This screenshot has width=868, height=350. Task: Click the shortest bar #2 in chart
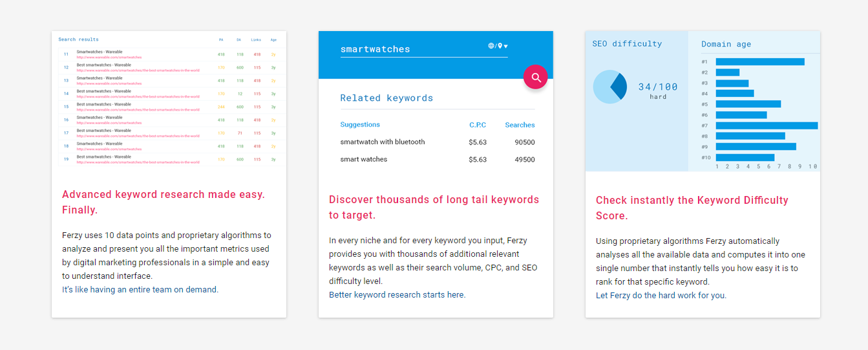pyautogui.click(x=727, y=72)
